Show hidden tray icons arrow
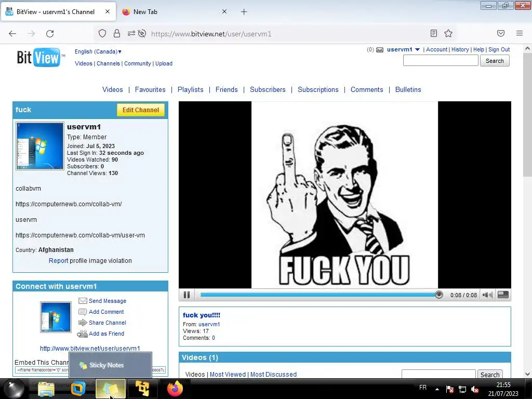This screenshot has height=399, width=532. (x=437, y=389)
